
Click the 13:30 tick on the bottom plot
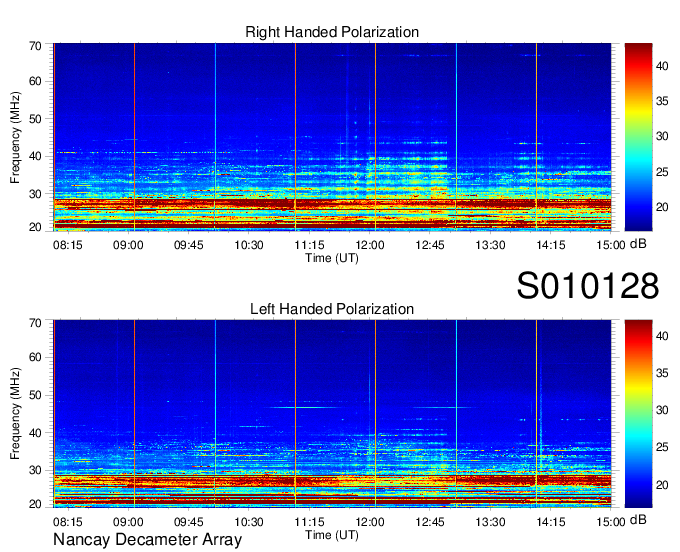(x=490, y=522)
